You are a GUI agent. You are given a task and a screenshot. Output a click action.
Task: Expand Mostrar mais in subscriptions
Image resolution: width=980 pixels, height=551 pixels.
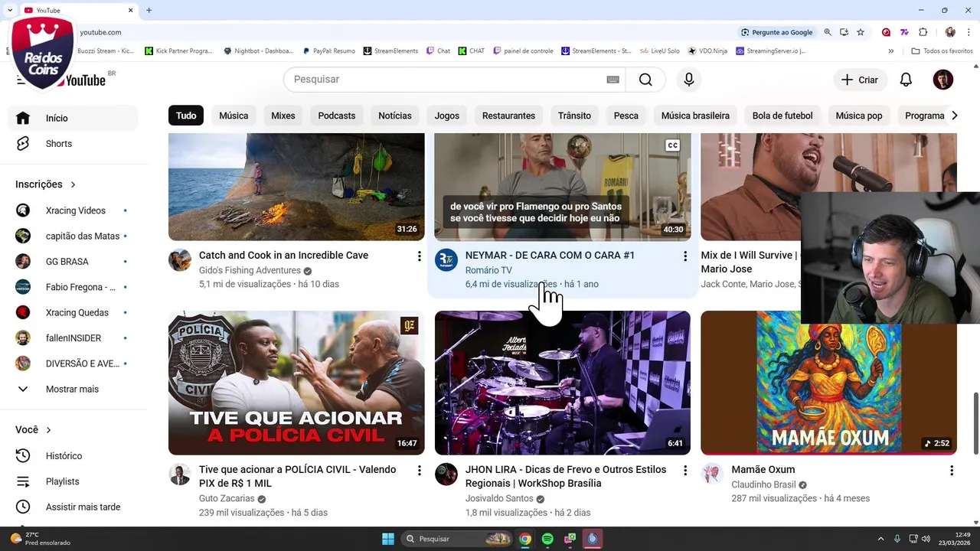(x=73, y=390)
